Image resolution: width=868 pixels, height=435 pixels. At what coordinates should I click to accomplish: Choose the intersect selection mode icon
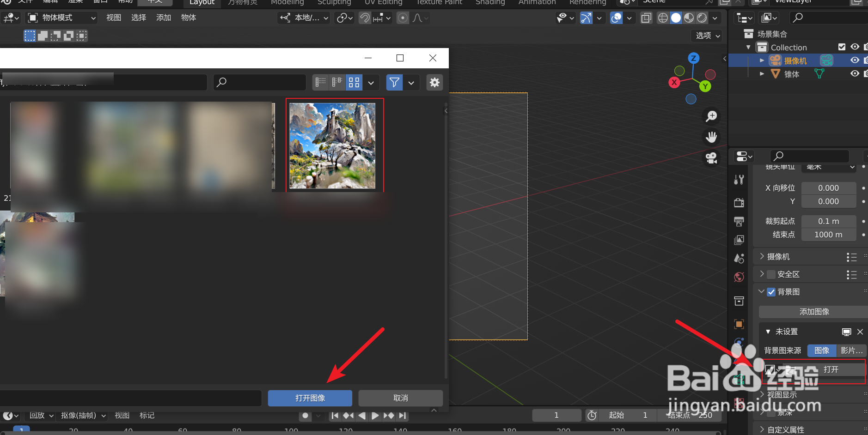pos(81,36)
